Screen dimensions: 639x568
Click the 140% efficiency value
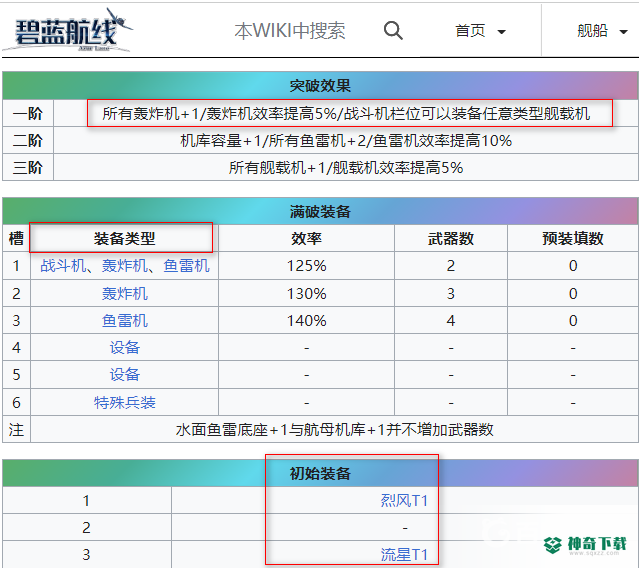(x=306, y=321)
